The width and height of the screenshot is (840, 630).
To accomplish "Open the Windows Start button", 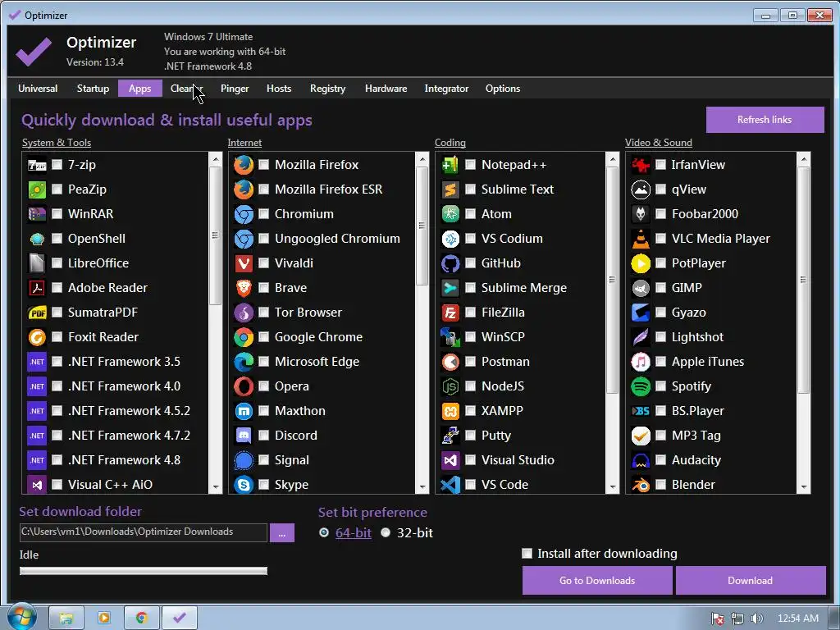I will tap(22, 618).
